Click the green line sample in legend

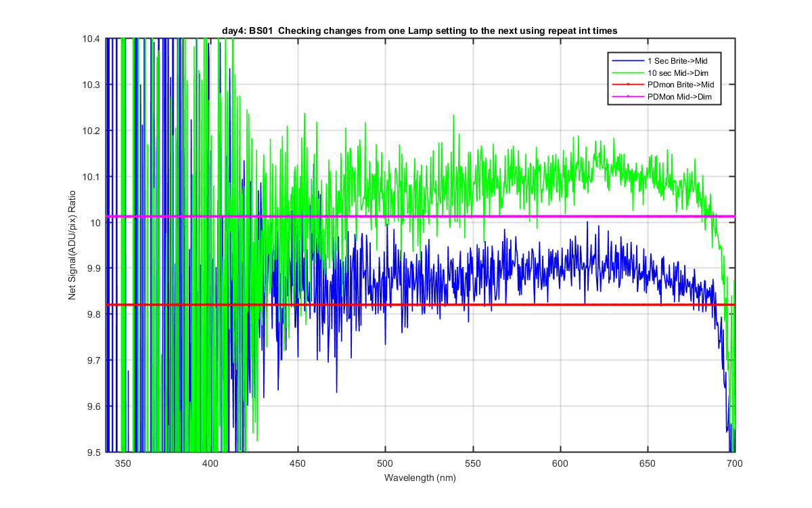(629, 73)
